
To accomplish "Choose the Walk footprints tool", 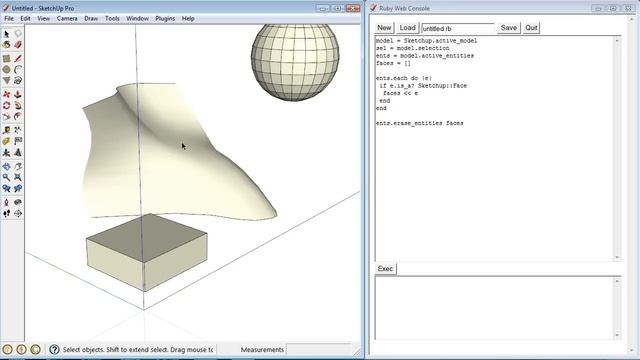I will pos(7,213).
